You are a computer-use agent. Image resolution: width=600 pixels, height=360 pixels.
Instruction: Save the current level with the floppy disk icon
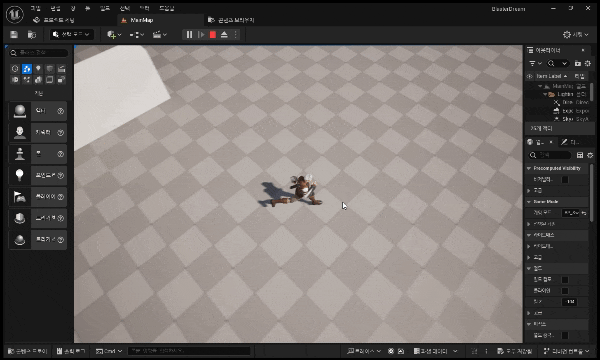click(x=14, y=35)
